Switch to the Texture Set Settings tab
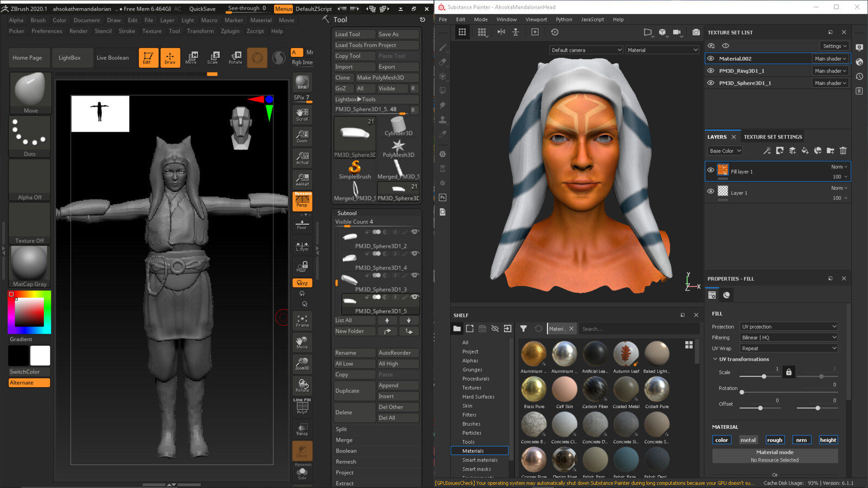Viewport: 868px width, 488px height. tap(773, 137)
